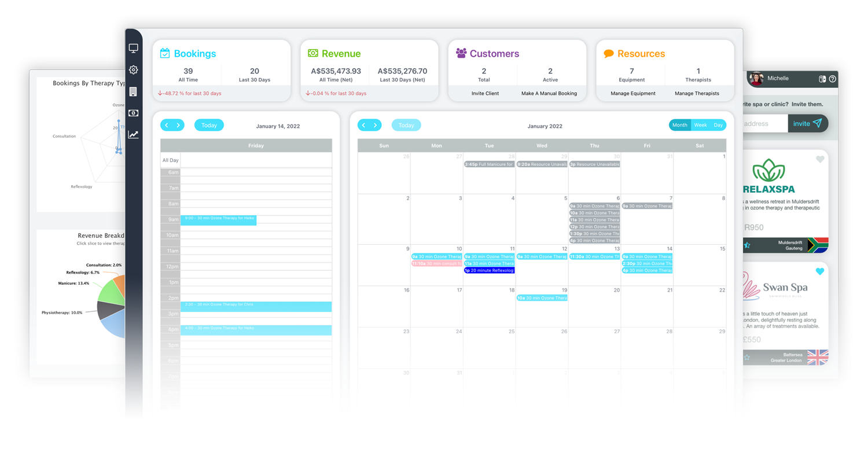
Task: Click the Customers people icon
Action: pyautogui.click(x=461, y=53)
